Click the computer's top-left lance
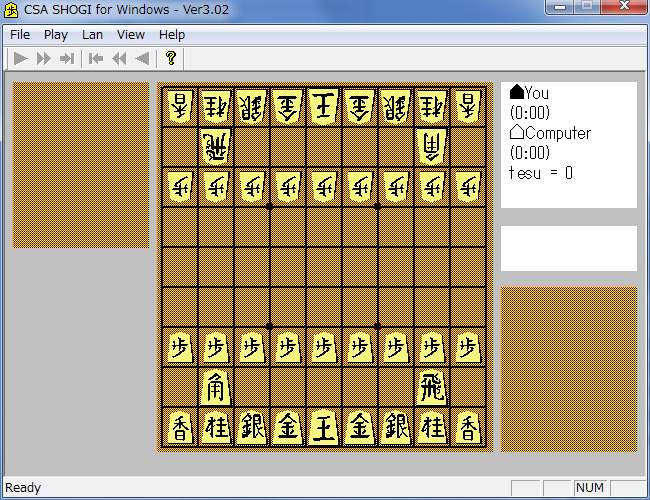The width and height of the screenshot is (650, 500). pyautogui.click(x=180, y=107)
